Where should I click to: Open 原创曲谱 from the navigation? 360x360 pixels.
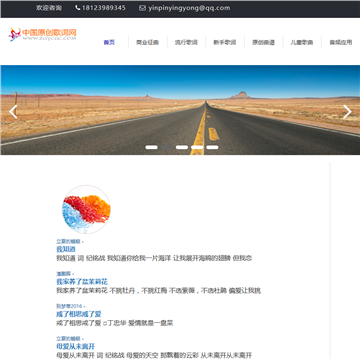pos(263,42)
